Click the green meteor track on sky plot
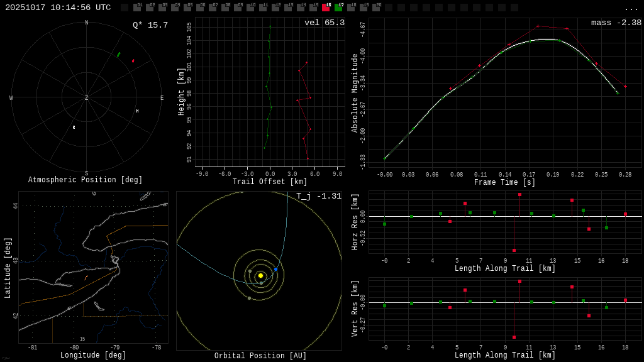This screenshot has width=644, height=362. coord(118,55)
